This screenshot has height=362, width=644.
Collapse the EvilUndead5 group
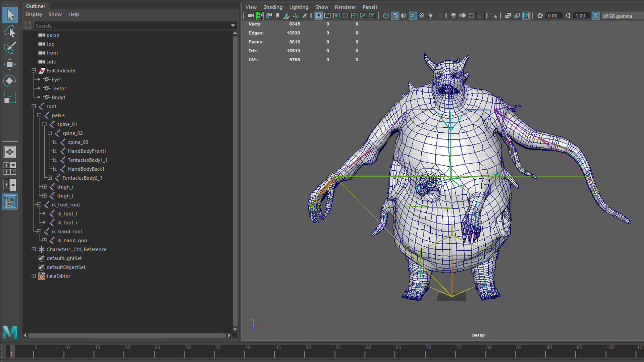click(x=34, y=71)
